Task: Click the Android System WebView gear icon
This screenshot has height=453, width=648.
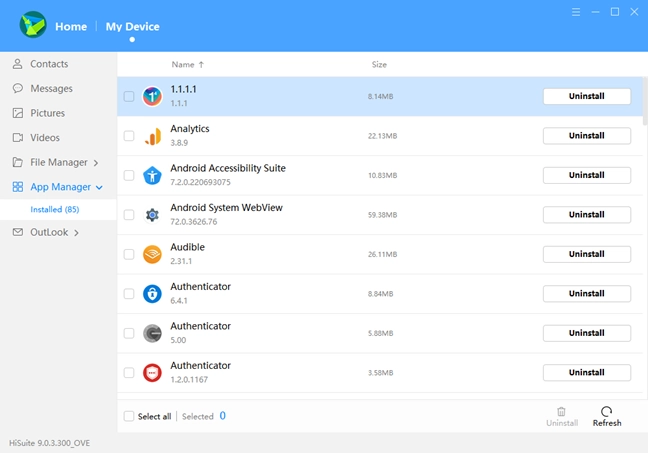Action: [x=152, y=215]
